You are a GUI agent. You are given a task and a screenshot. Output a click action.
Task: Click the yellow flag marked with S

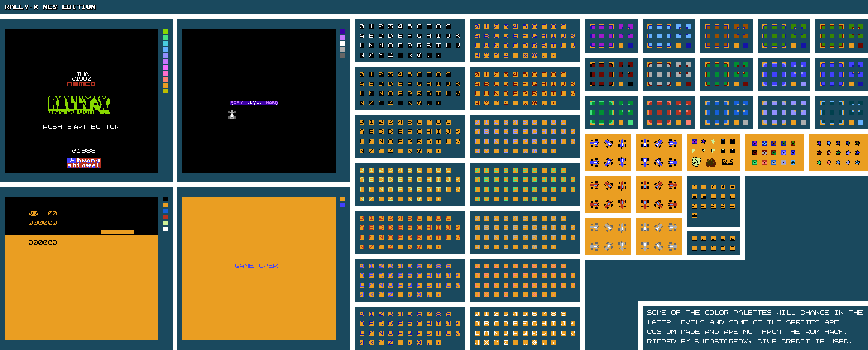pyautogui.click(x=703, y=150)
